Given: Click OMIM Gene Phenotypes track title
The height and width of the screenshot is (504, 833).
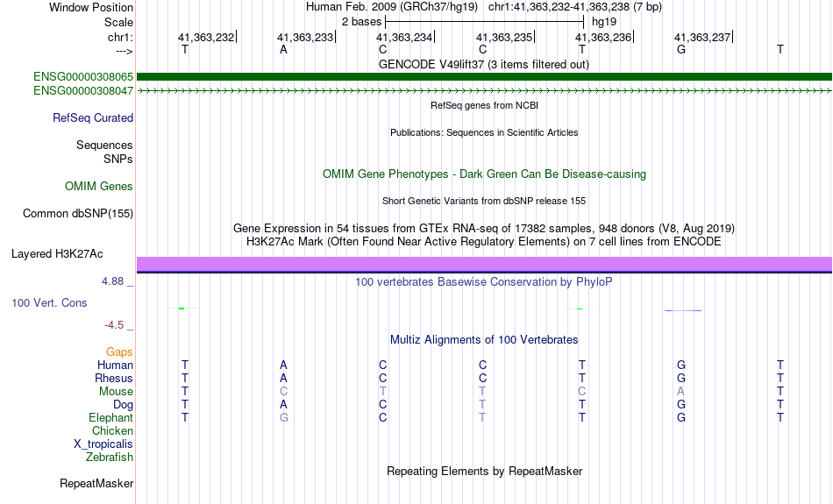Looking at the screenshot, I should click(484, 174).
